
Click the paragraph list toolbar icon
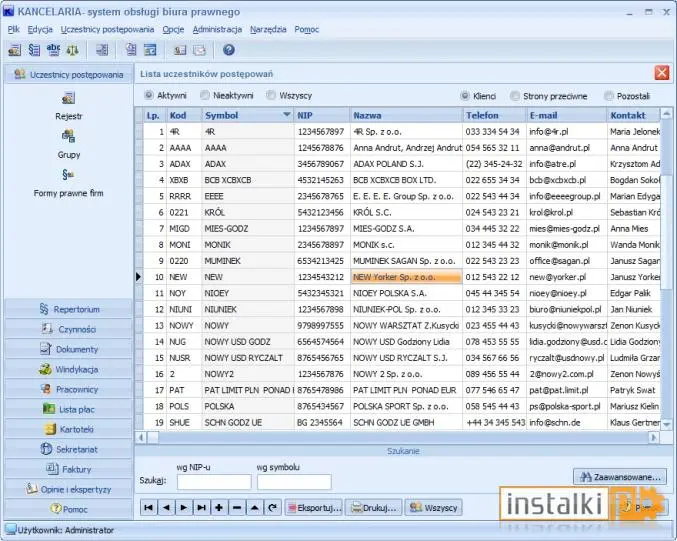(x=34, y=50)
